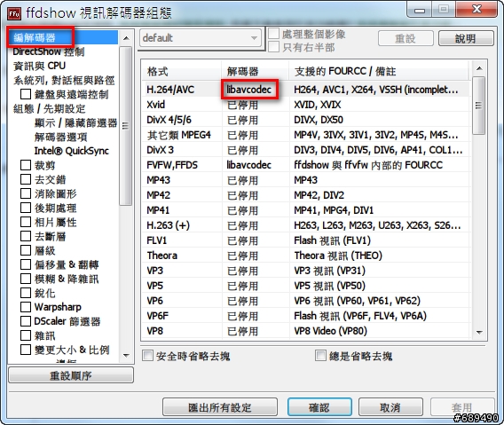Enable the 層級 checkbox
The image size is (504, 425).
tap(26, 250)
